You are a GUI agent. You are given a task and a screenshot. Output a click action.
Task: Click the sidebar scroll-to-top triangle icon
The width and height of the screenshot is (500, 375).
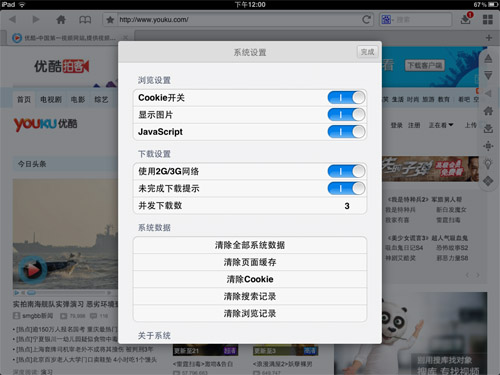[488, 59]
